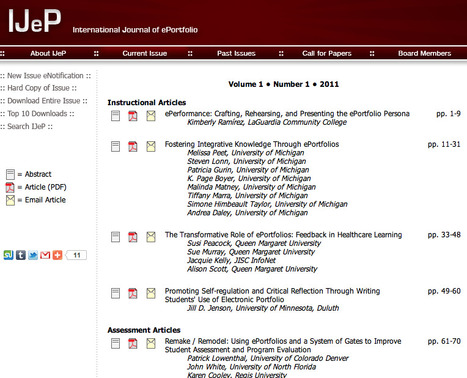Screen dimensions: 467x378
Task: Email the Promoting Self-regulation article
Action: [151, 293]
